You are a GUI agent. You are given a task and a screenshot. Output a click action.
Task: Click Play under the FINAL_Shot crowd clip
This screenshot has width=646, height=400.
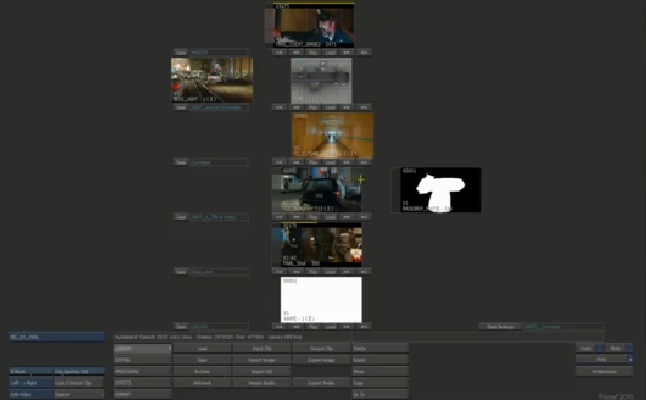313,271
